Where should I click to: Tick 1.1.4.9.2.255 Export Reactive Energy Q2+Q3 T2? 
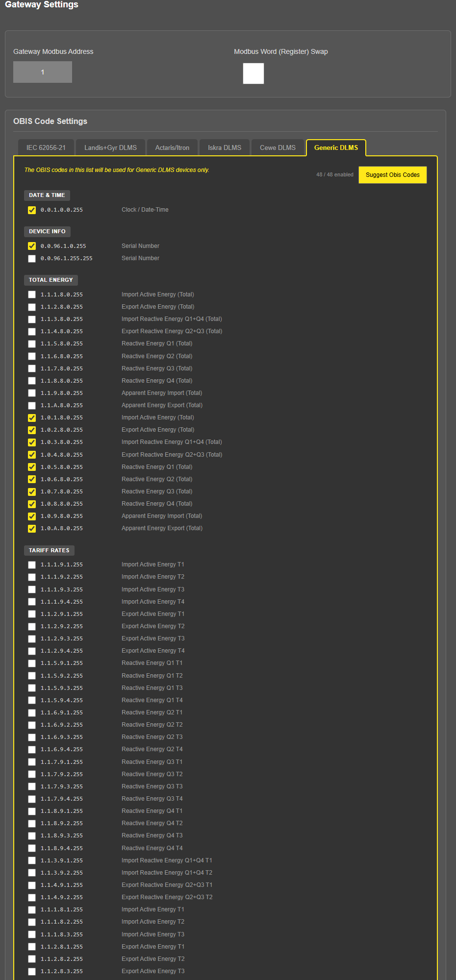coord(32,898)
